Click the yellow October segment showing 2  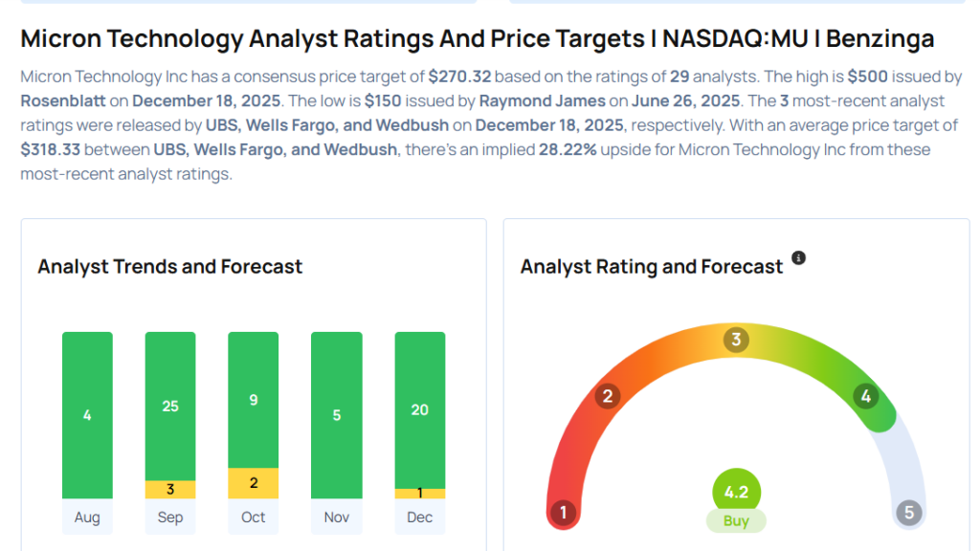click(x=254, y=483)
